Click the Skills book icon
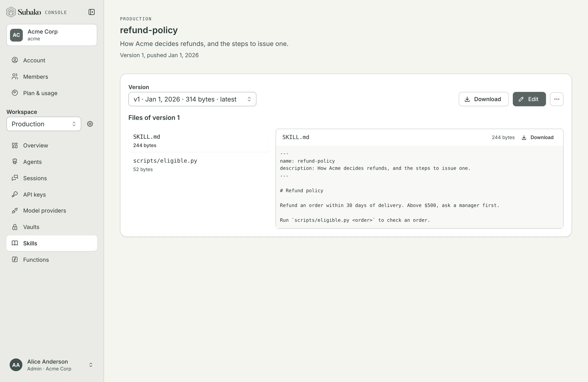Screen dimensions: 588x382 15,243
